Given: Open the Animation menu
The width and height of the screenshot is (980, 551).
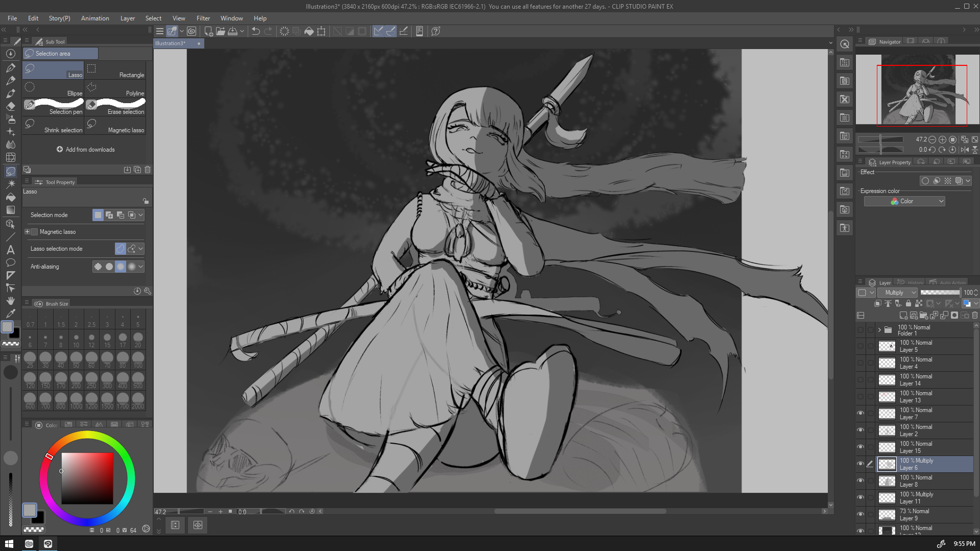Looking at the screenshot, I should (x=95, y=18).
